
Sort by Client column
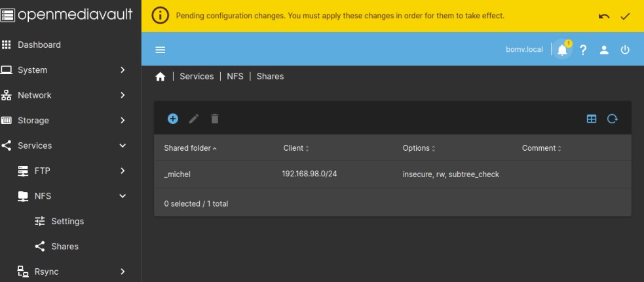point(296,148)
